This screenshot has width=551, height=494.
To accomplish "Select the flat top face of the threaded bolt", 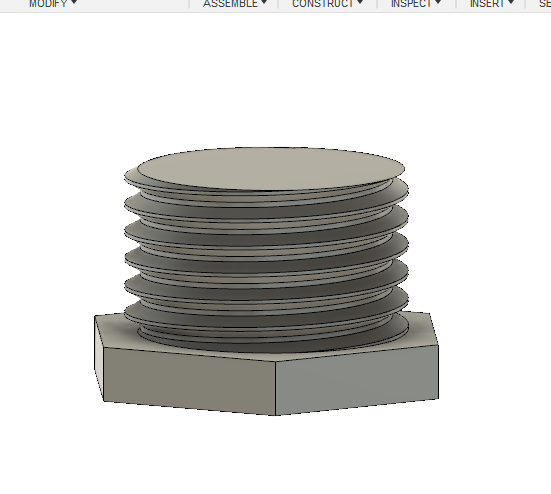I will pyautogui.click(x=271, y=168).
